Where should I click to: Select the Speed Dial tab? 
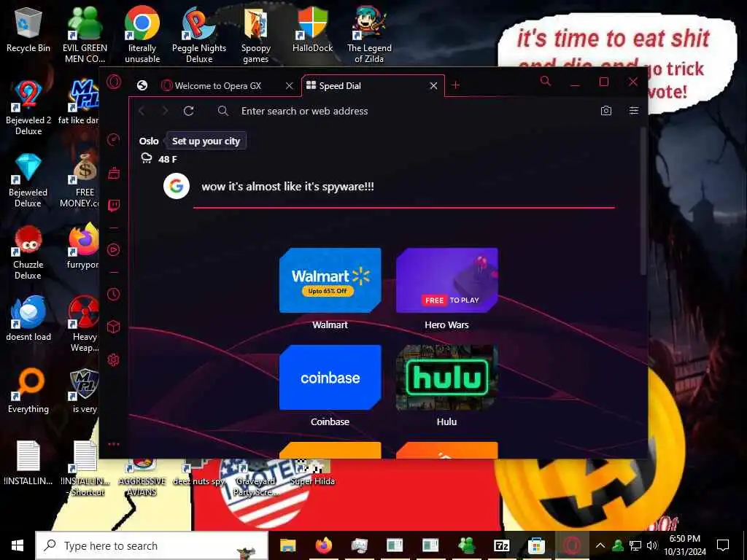tap(373, 86)
